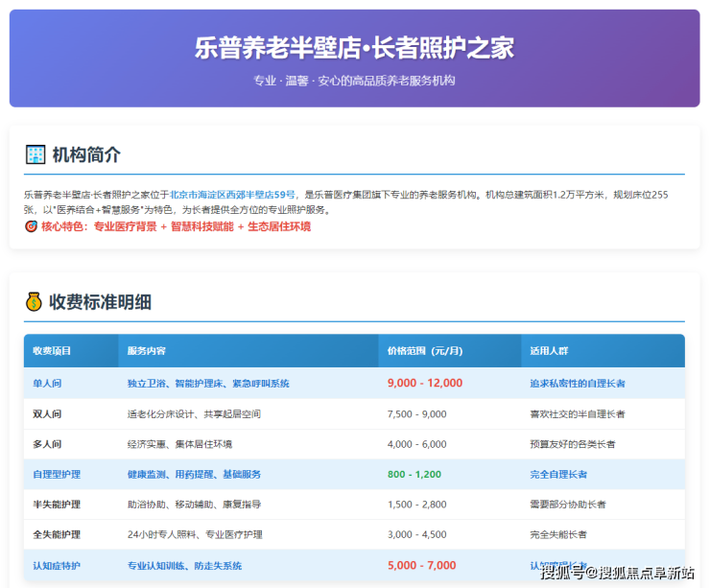Choose the 多人间 row label

47,444
